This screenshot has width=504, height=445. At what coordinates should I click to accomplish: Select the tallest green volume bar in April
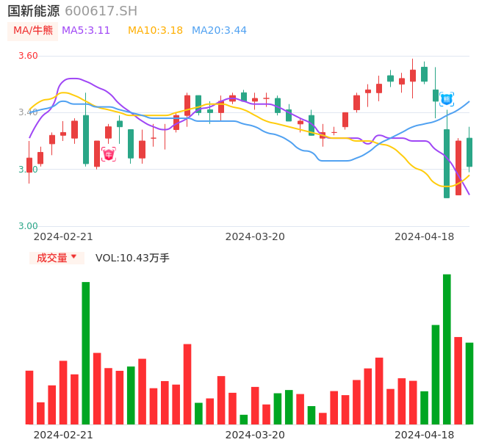tap(447, 349)
